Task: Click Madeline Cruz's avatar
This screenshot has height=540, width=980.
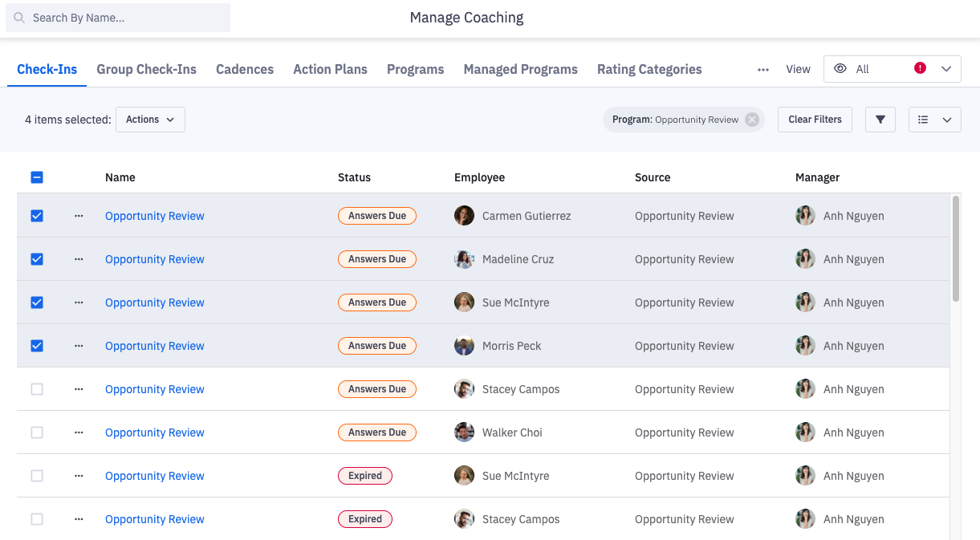Action: 464,259
